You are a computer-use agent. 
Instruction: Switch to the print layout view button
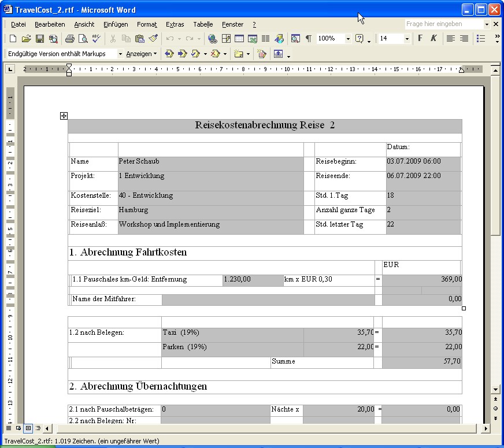click(x=28, y=428)
